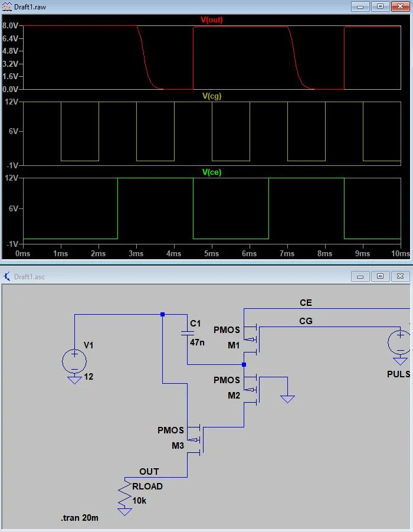Click the M1 component name

234,345
